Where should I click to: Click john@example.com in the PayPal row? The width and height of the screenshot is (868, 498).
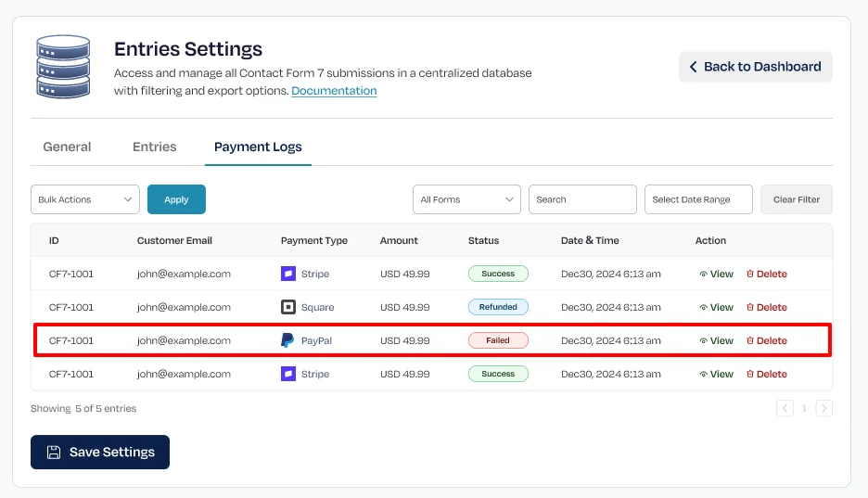184,341
